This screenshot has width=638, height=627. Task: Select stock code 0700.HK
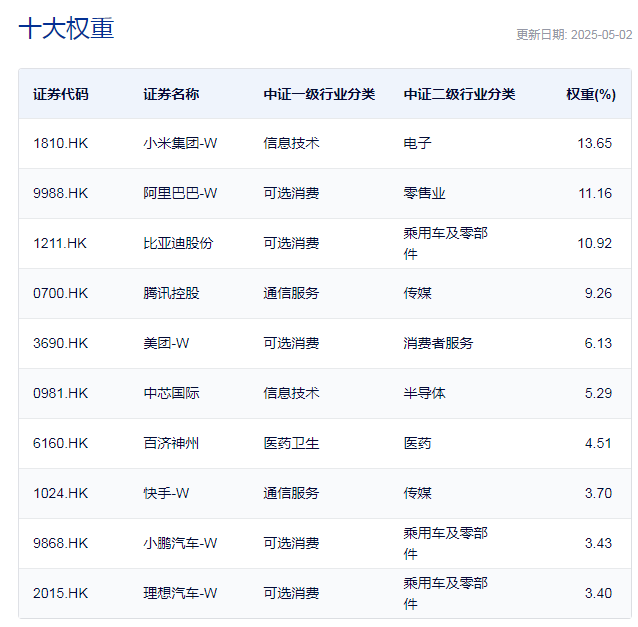tap(61, 293)
